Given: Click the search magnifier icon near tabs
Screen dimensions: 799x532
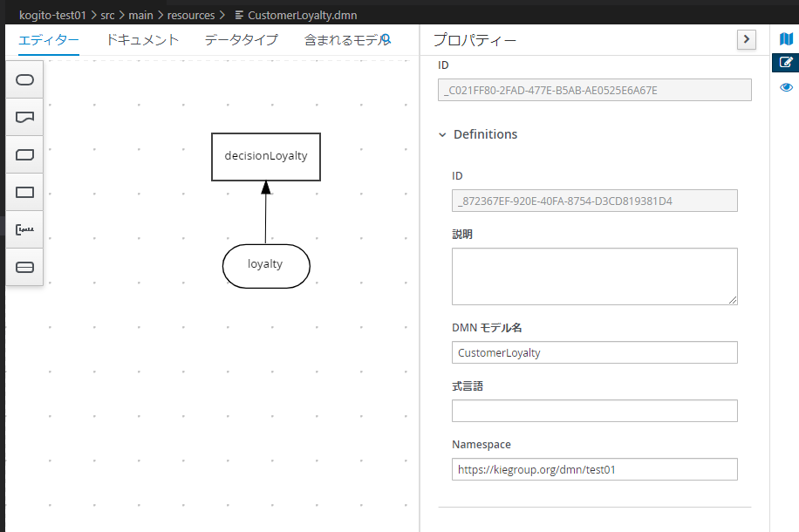Looking at the screenshot, I should 386,38.
